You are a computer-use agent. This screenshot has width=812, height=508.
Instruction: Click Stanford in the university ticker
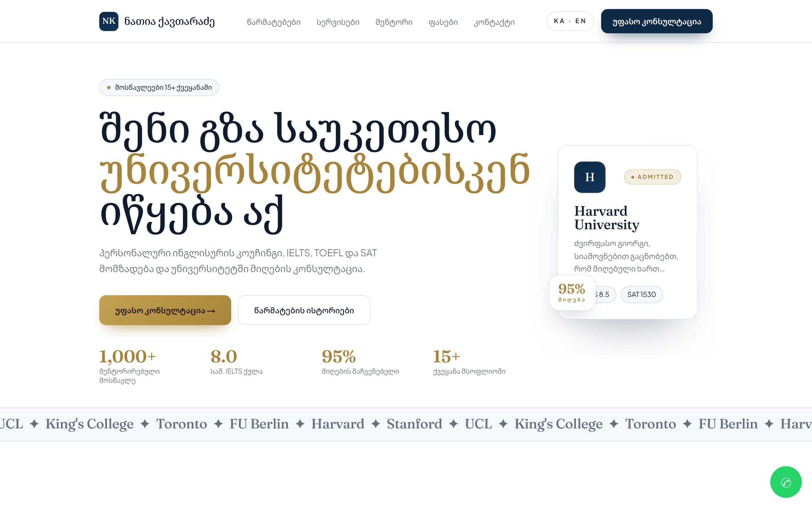click(x=414, y=424)
